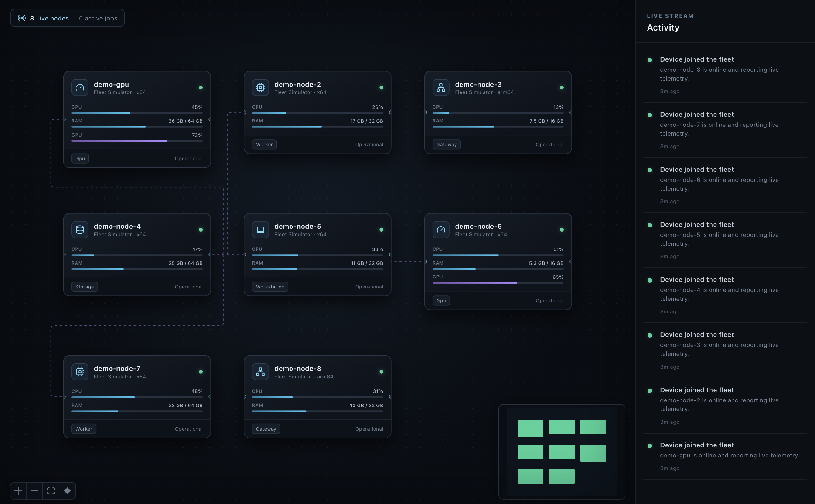Viewport: 815px width, 504px height.
Task: Click the demo-node-3 green status dot
Action: tap(562, 88)
